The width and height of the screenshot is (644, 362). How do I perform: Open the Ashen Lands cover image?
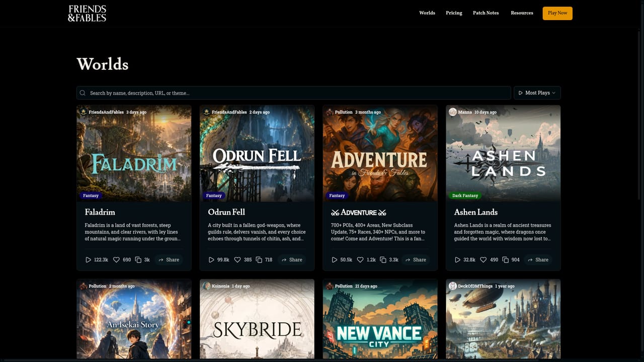tap(503, 153)
